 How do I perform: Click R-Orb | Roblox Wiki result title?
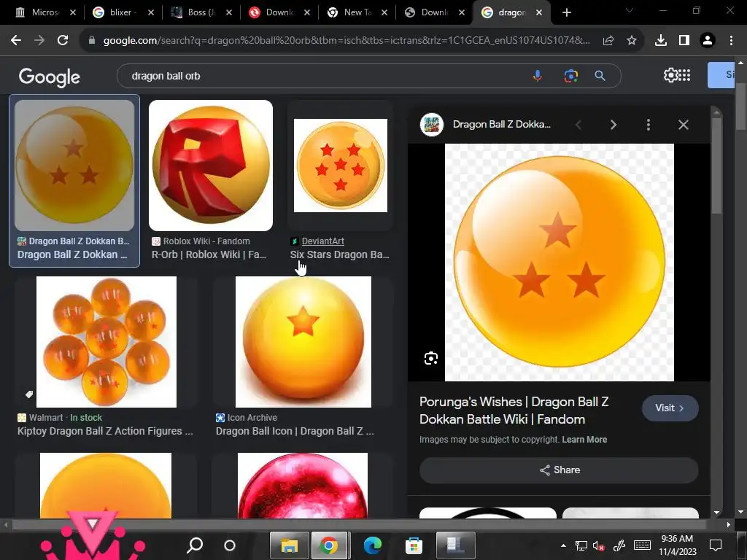[x=209, y=254]
